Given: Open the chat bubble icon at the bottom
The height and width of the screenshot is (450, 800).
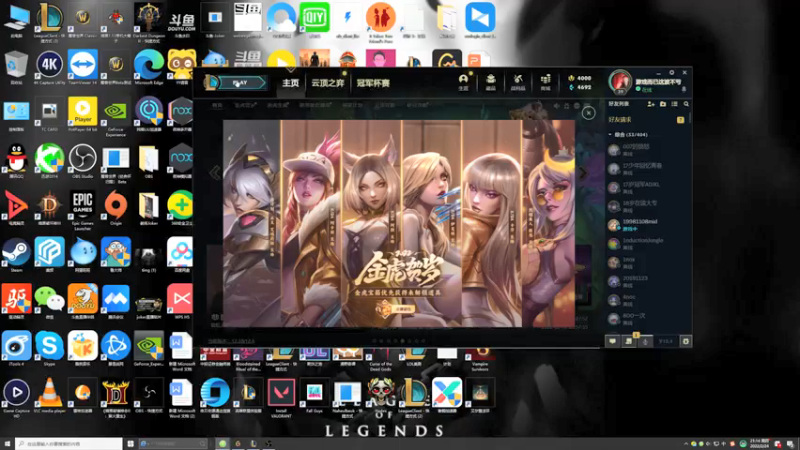Looking at the screenshot, I should point(612,341).
